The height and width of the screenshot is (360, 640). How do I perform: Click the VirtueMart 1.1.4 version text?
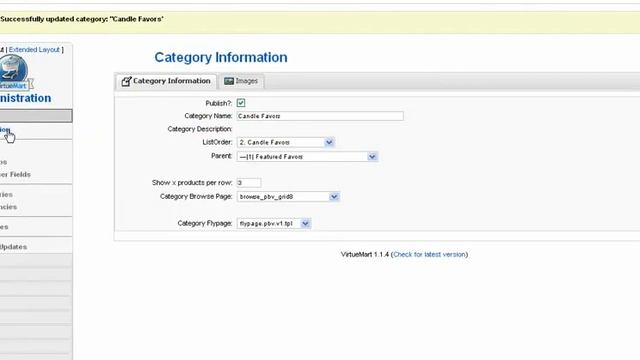pos(365,254)
